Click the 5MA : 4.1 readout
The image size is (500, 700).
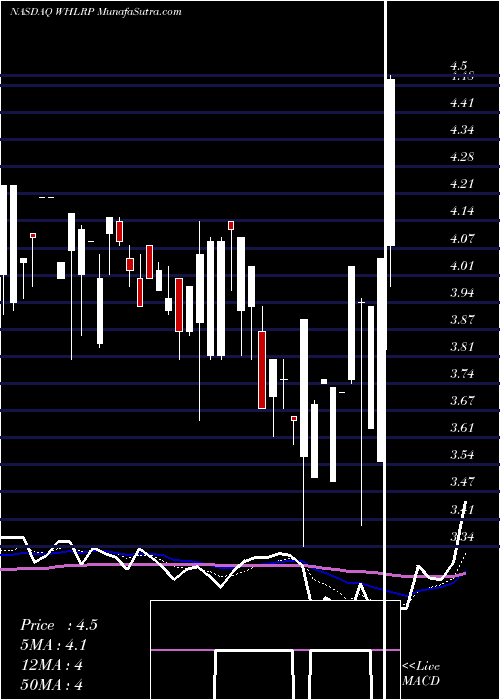[53, 645]
